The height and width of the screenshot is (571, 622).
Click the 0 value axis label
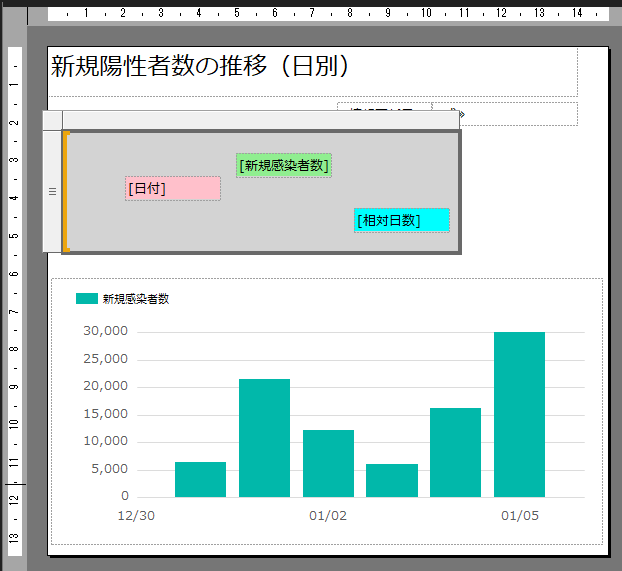click(125, 496)
